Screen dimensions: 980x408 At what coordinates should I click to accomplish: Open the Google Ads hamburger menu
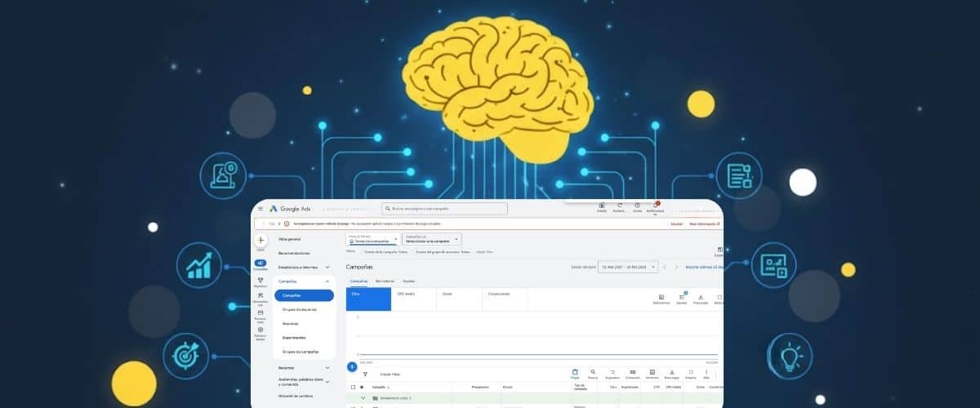[261, 209]
